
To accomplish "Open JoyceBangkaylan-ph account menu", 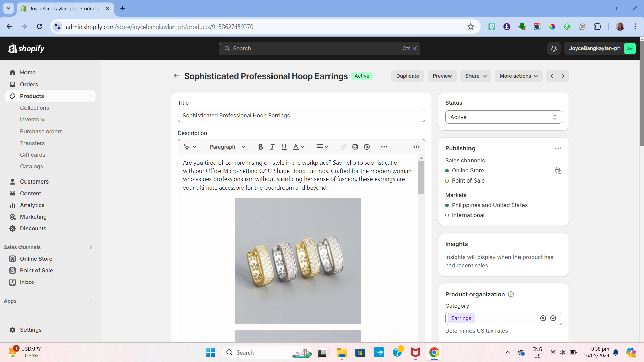I will pos(600,48).
